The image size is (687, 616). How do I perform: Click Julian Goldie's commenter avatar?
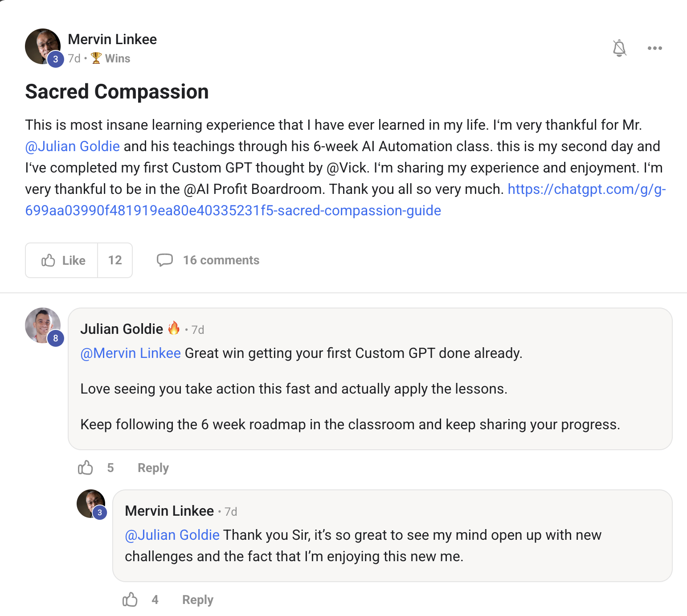pyautogui.click(x=43, y=325)
